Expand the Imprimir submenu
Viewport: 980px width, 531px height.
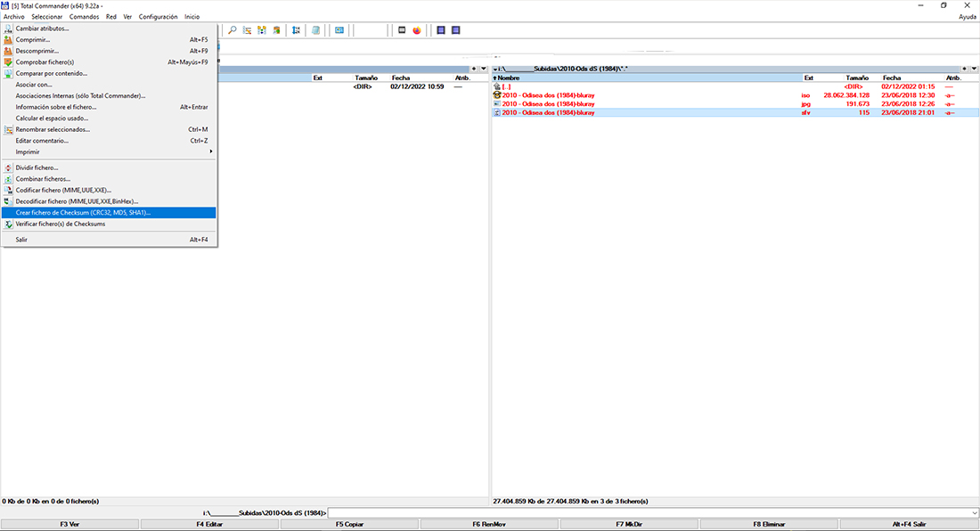point(109,151)
